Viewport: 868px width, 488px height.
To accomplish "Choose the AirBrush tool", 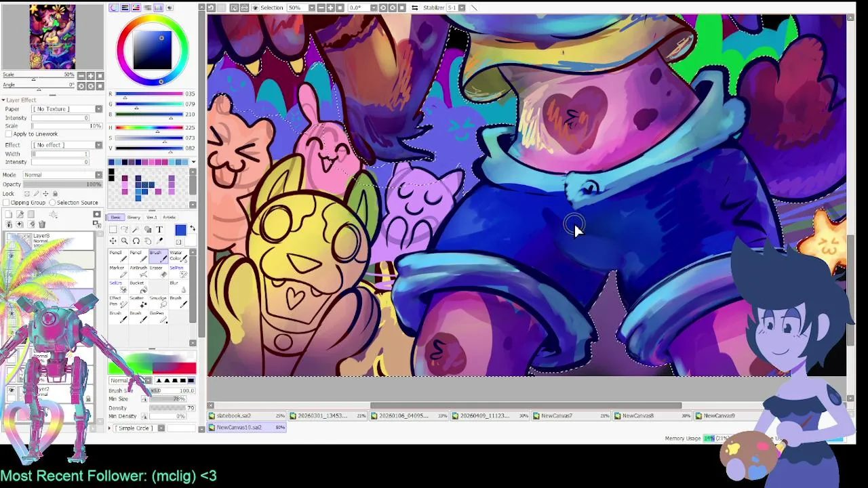I will (138, 272).
